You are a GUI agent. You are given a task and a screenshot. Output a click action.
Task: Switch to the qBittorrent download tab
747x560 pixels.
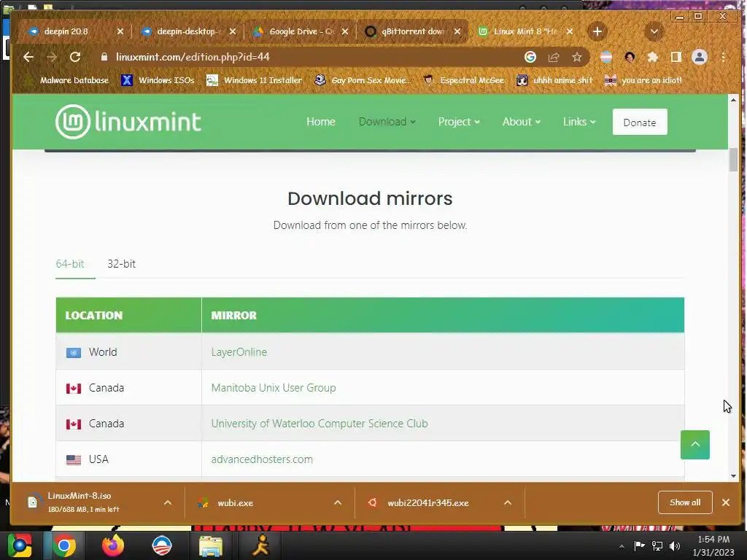413,31
